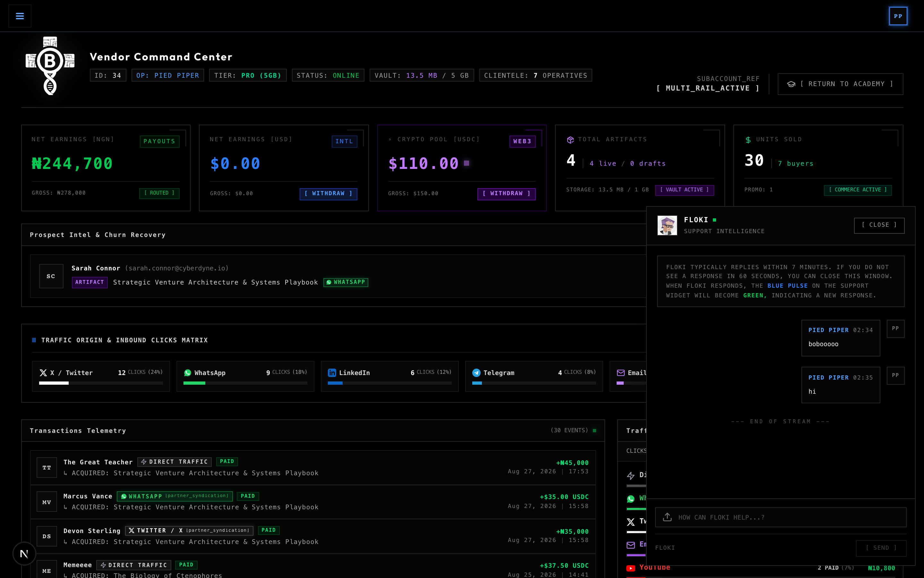This screenshot has height=578, width=924.
Task: Click the Crypto Pool lightning icon
Action: point(390,140)
